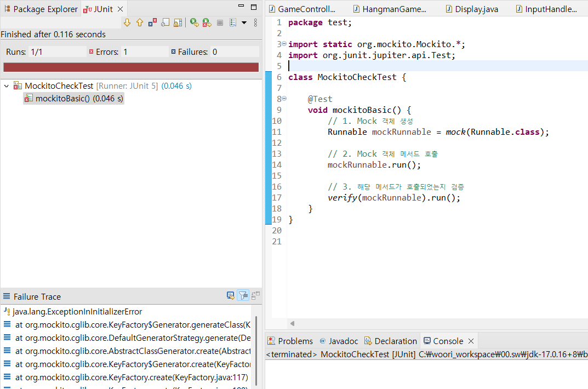This screenshot has height=389, width=588.
Task: Toggle Scroll Lock in JUnit view
Action: tap(178, 22)
